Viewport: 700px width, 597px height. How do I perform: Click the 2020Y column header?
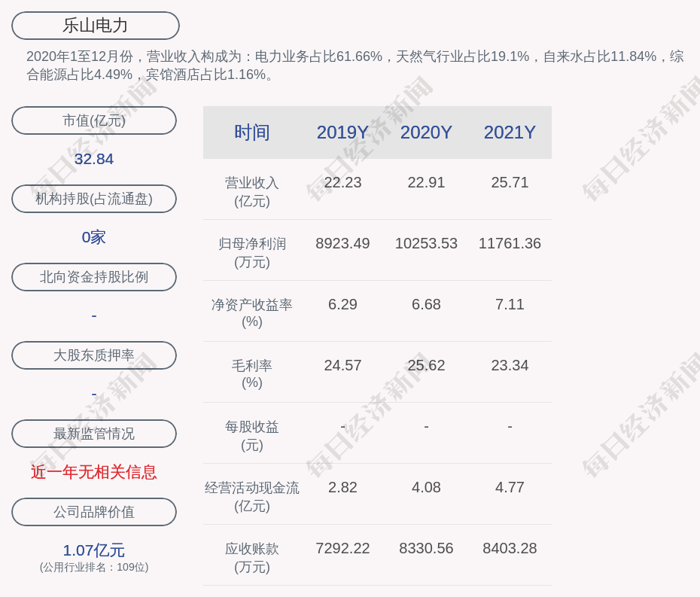point(426,132)
